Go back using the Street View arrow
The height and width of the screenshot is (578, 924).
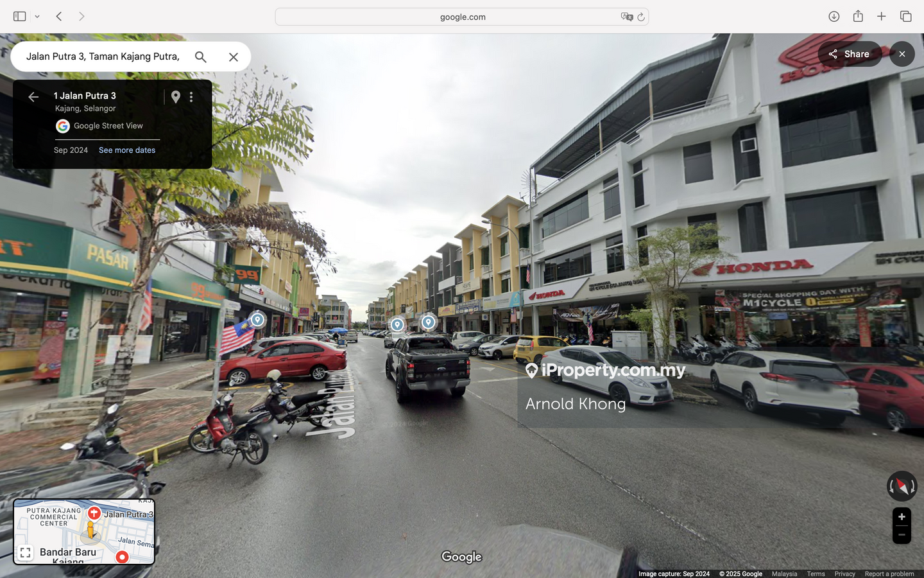point(33,97)
